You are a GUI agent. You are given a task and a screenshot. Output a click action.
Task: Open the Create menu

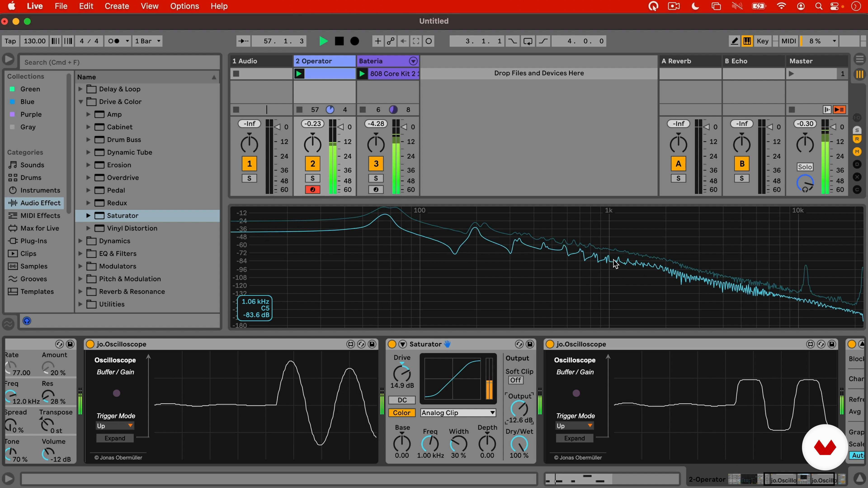click(117, 6)
